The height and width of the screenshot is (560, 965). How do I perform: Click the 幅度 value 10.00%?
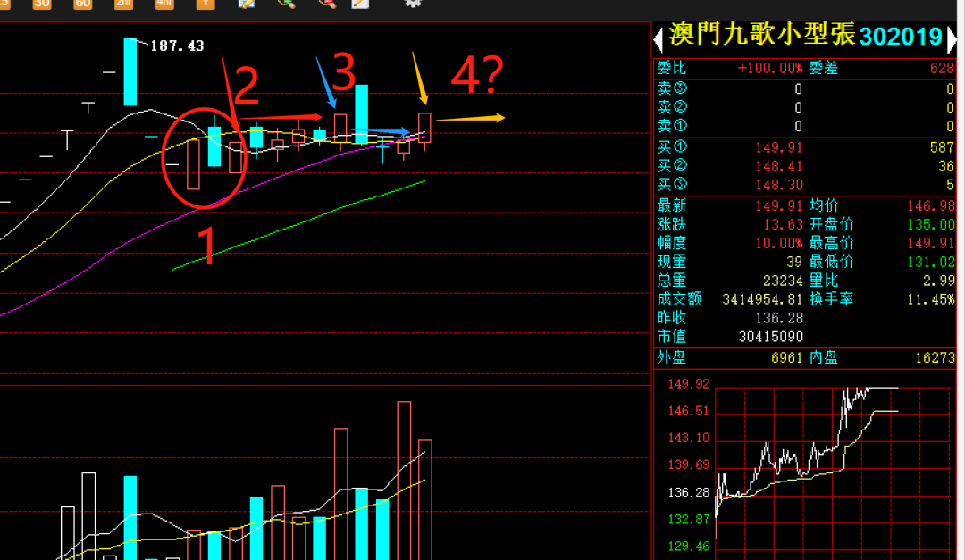[x=778, y=243]
